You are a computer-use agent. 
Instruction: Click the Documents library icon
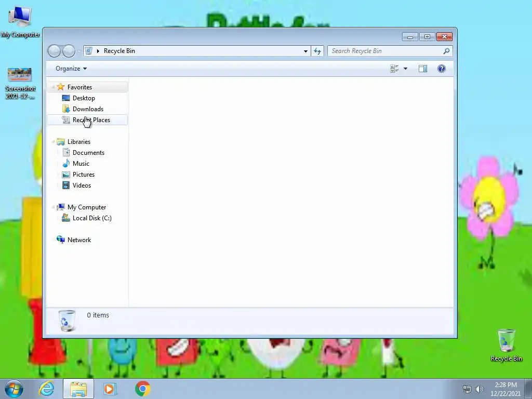66,153
